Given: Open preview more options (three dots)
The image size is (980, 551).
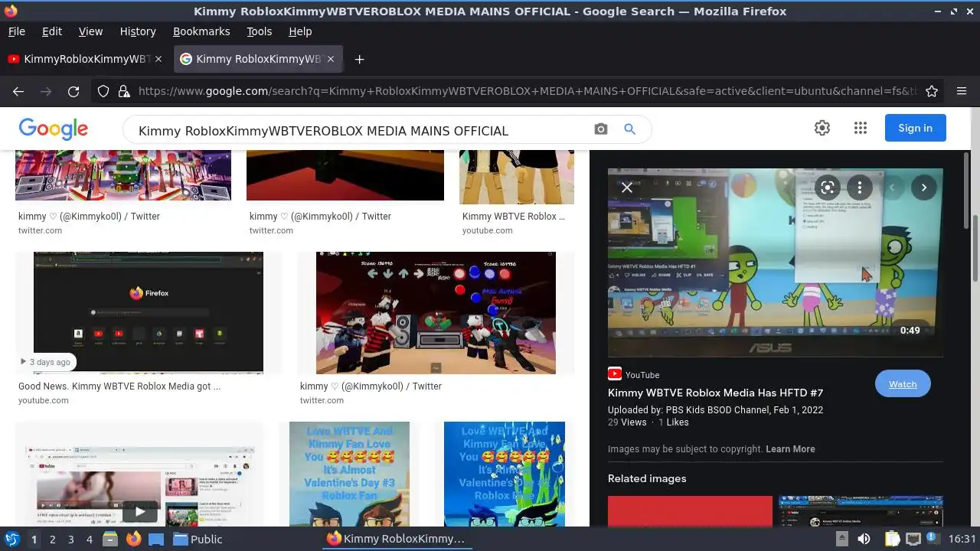Looking at the screenshot, I should pos(860,187).
